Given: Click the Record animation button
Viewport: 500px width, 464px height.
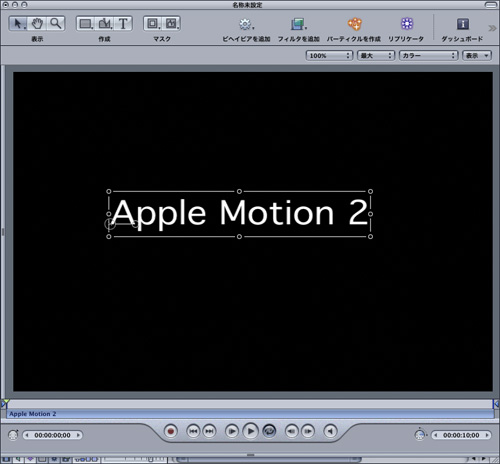Looking at the screenshot, I should coord(171,431).
